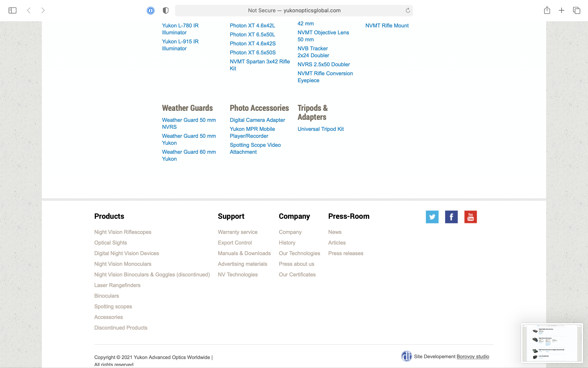Open the YouTube social icon
Viewport: 588px width, 368px height.
470,217
